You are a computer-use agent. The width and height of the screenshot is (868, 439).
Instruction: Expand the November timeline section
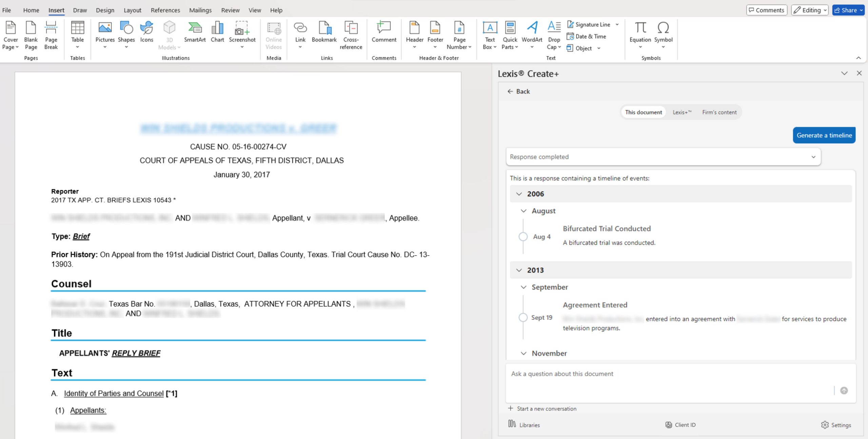tap(524, 353)
